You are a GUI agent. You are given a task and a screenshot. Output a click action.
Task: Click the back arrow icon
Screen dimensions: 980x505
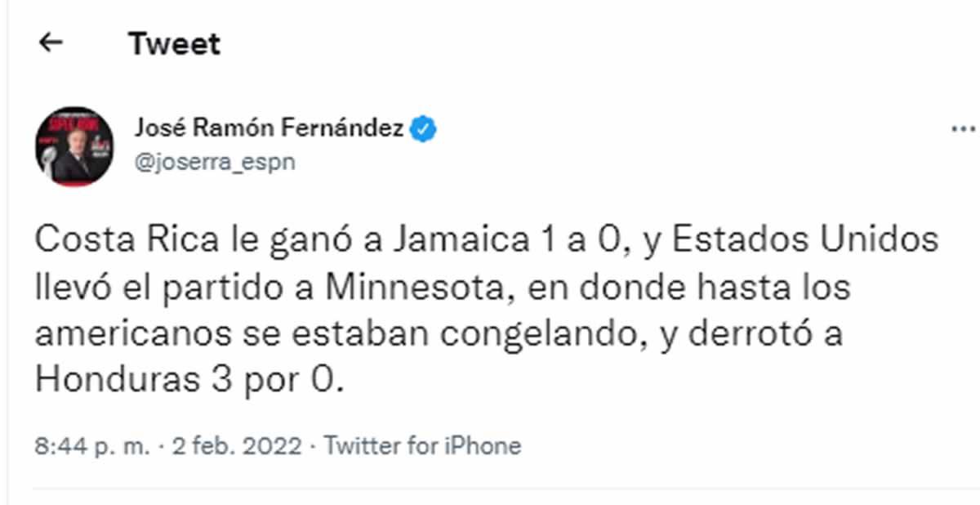51,43
